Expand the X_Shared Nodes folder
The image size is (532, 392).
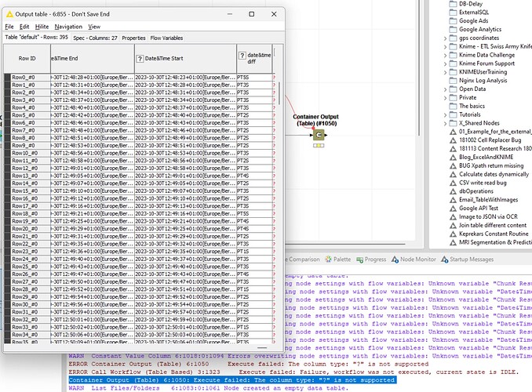point(445,123)
